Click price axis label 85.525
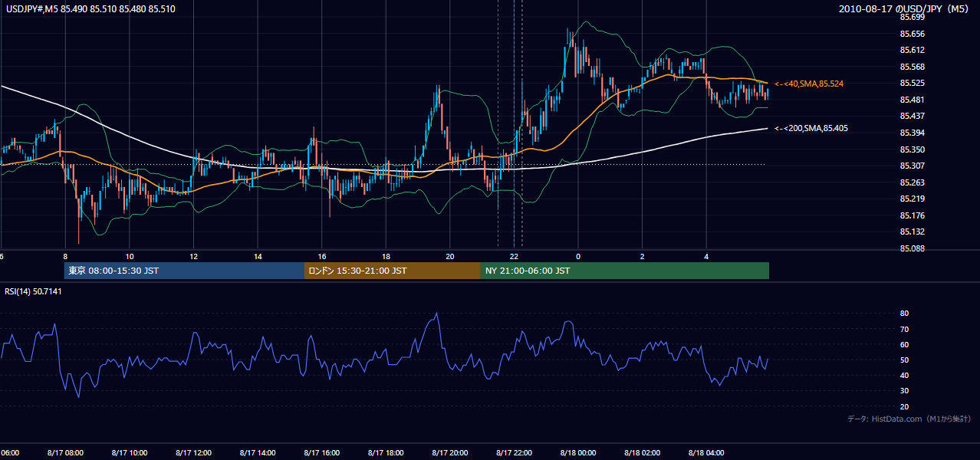 (912, 83)
